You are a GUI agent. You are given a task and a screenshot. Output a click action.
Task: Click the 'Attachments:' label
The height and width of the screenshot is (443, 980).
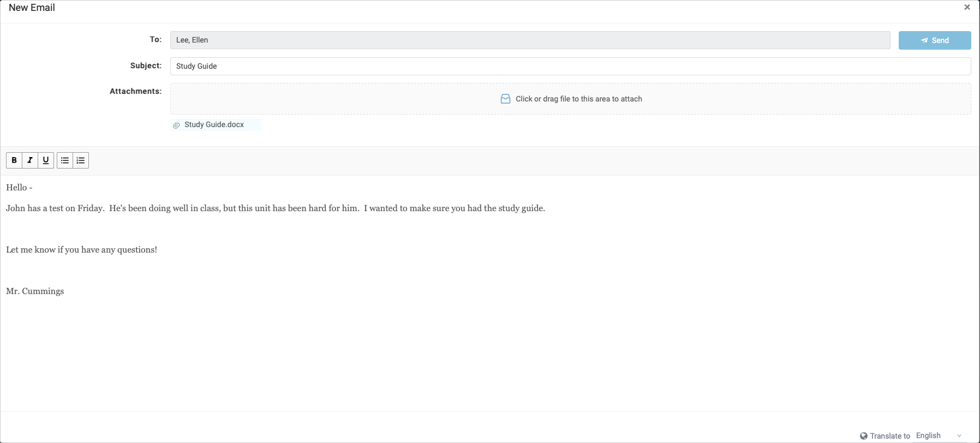point(135,91)
